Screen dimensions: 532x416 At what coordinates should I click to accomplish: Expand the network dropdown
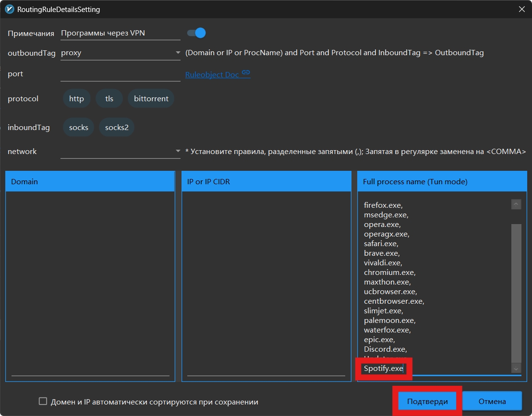point(120,152)
